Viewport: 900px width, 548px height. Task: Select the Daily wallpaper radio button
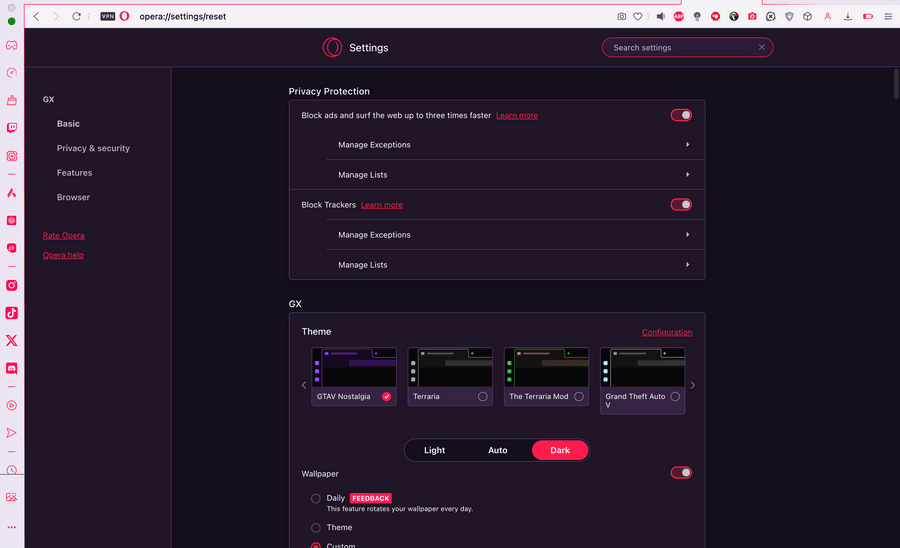tap(316, 499)
